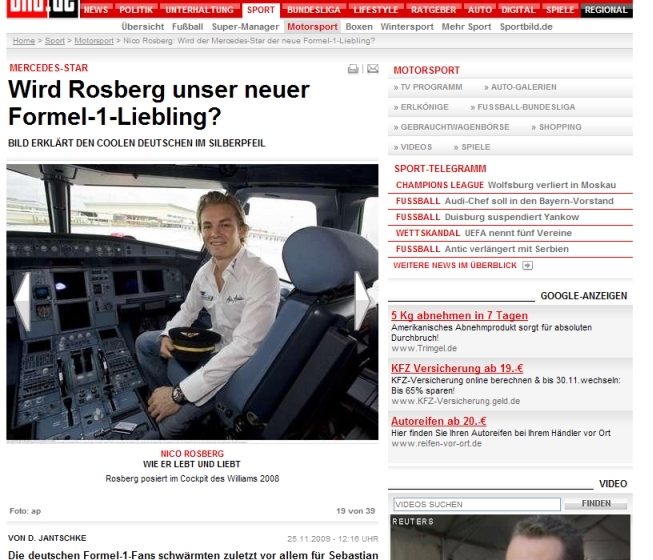Click the Home breadcrumb link
Screen dimensions: 653x560
pos(23,41)
